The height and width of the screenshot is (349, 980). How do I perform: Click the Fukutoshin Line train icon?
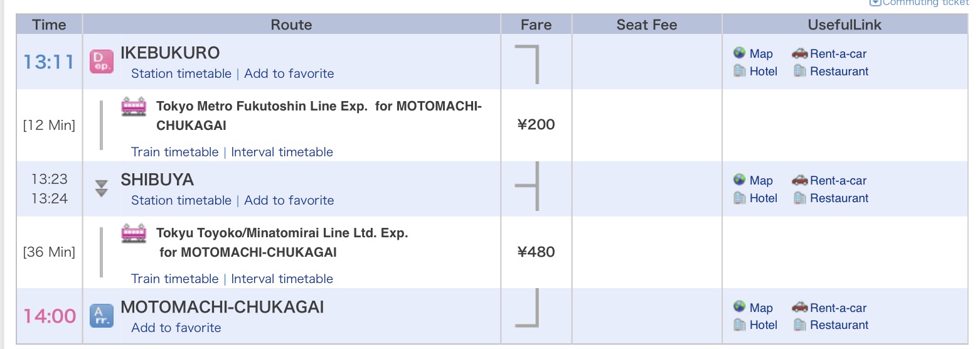click(134, 106)
